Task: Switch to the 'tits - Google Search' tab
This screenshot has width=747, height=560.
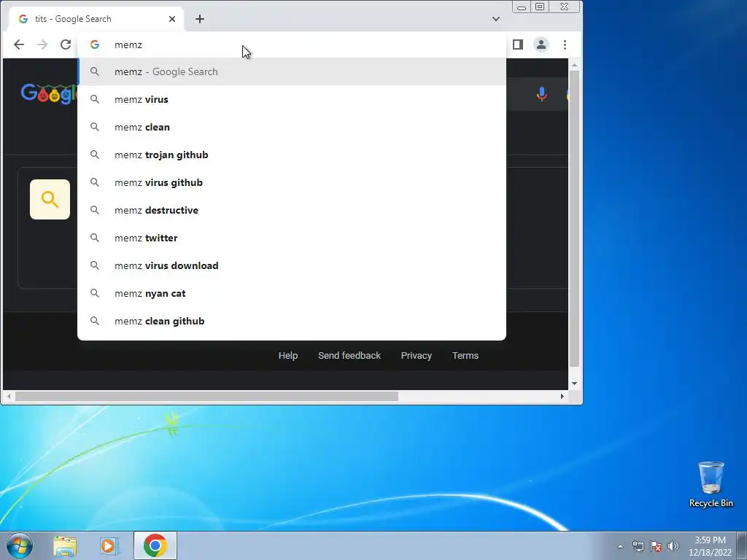Action: click(96, 19)
